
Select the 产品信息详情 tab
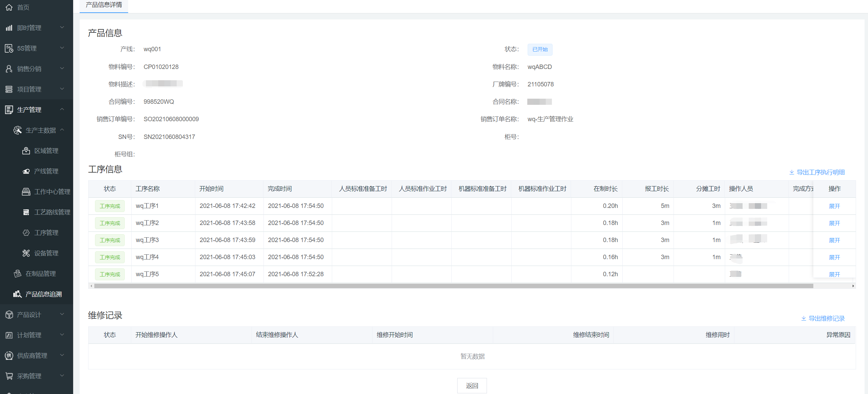click(104, 5)
